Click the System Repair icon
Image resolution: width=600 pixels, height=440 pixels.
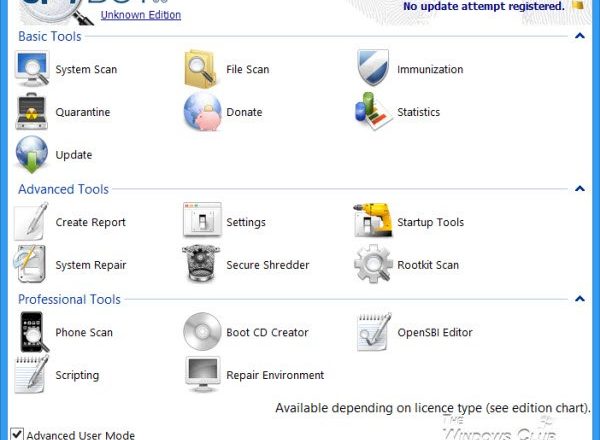click(30, 264)
